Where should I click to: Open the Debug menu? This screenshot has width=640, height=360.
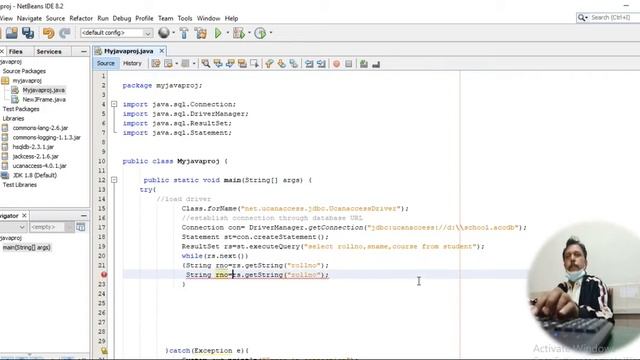(x=122, y=18)
